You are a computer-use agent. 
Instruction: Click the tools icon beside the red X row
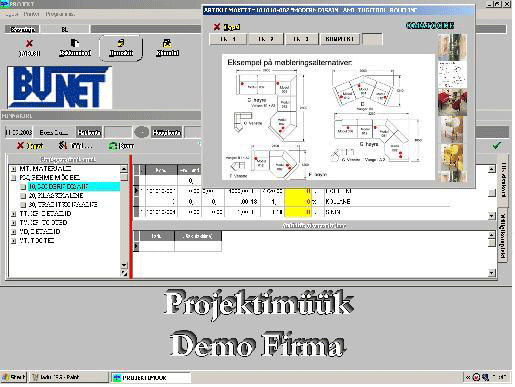coord(63,145)
